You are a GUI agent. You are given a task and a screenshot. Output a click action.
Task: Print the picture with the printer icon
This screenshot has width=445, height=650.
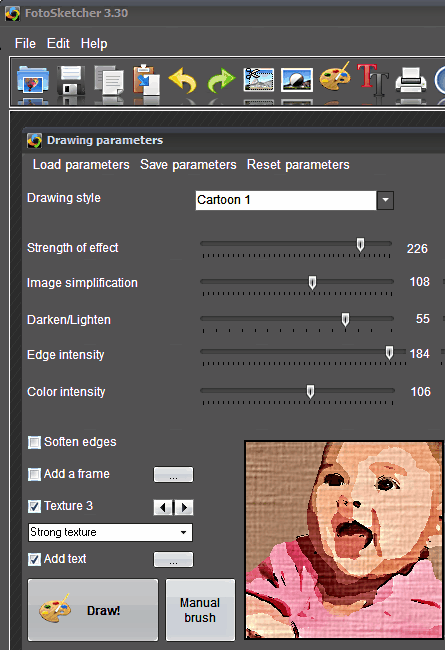click(411, 80)
